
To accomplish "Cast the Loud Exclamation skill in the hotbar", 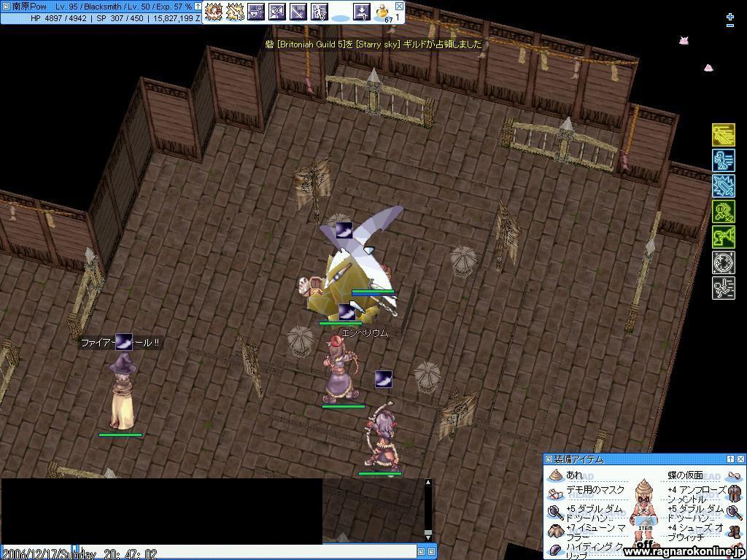I will coord(276,12).
